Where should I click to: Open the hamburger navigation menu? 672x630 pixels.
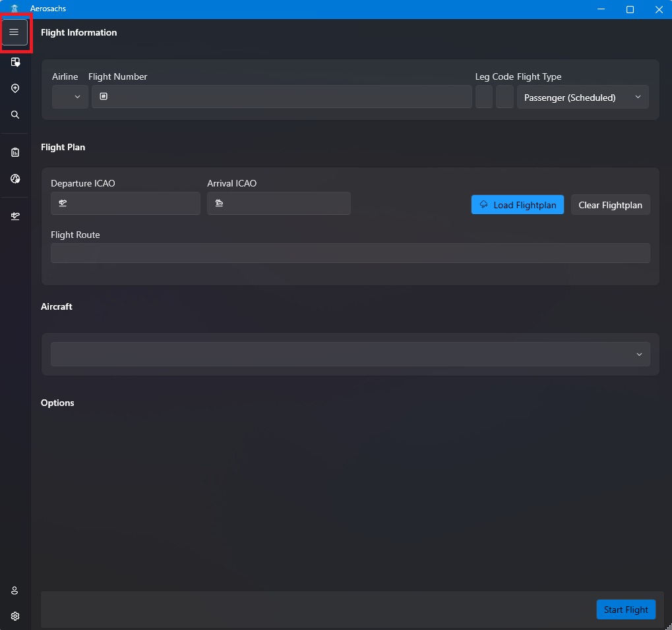(15, 32)
